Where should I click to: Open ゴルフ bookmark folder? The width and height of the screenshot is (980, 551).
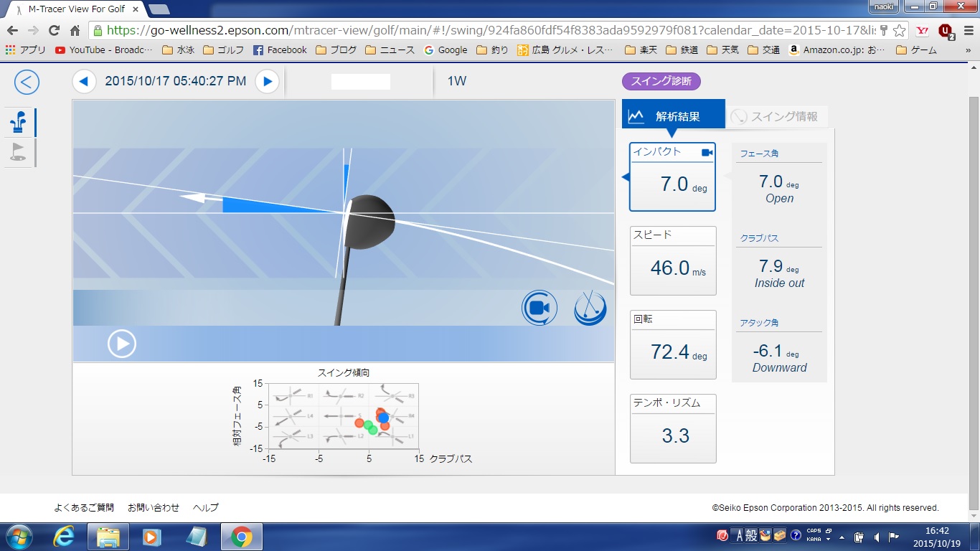(x=225, y=50)
